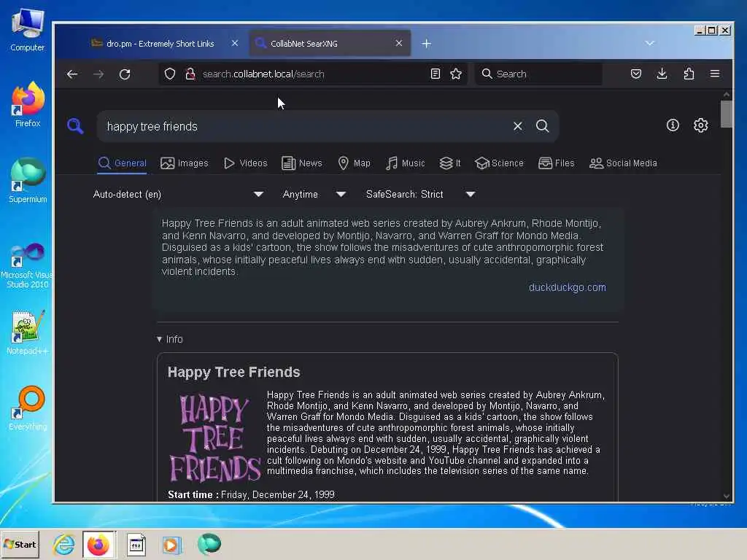Click the Firefox Search box
Viewport: 747px width, 560px height.
(x=539, y=74)
